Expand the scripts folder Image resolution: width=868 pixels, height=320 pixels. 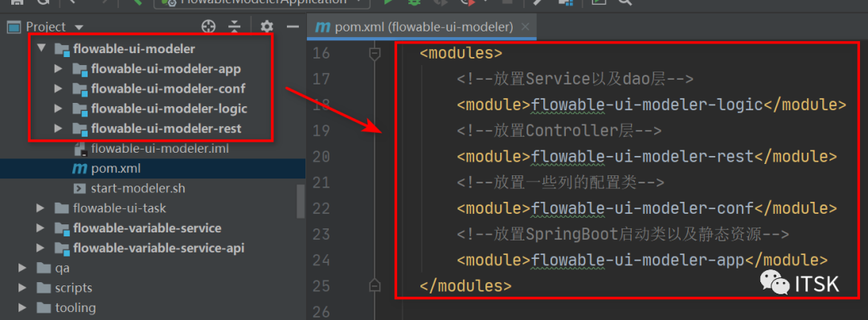[23, 288]
